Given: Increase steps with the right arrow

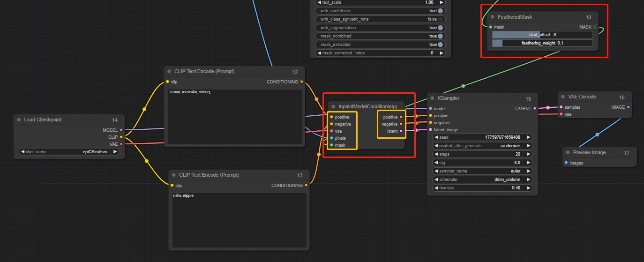Looking at the screenshot, I should click(x=529, y=154).
